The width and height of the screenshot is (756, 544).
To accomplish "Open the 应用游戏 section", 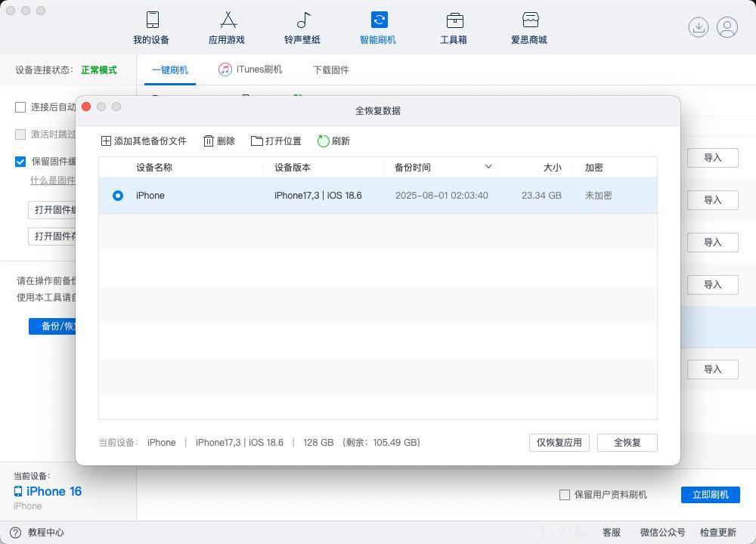I will tap(227, 28).
